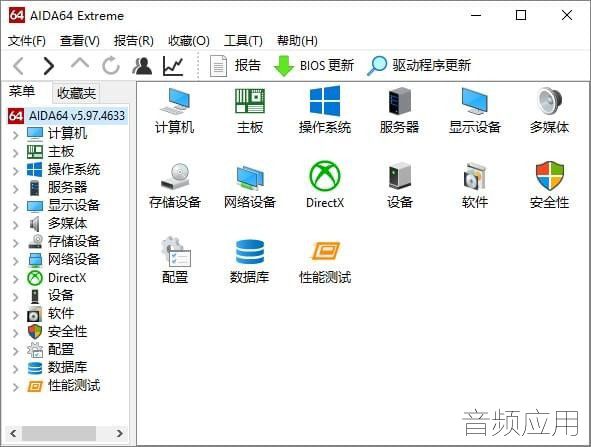Click the user profile toolbar icon

142,66
